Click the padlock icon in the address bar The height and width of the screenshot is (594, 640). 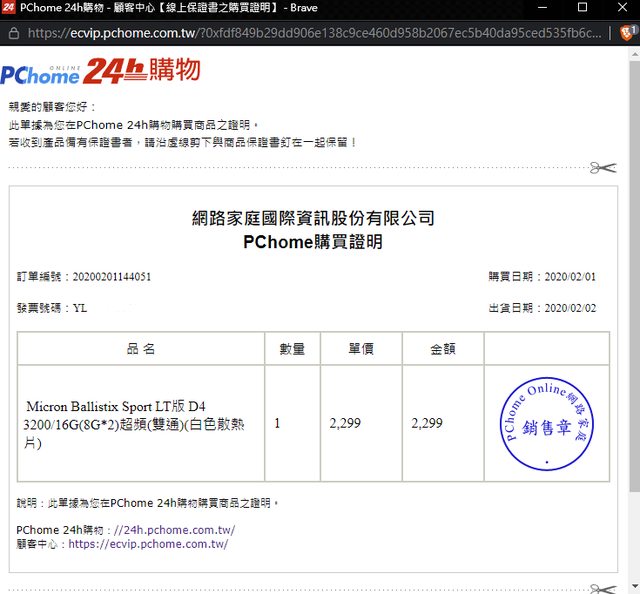[13, 33]
